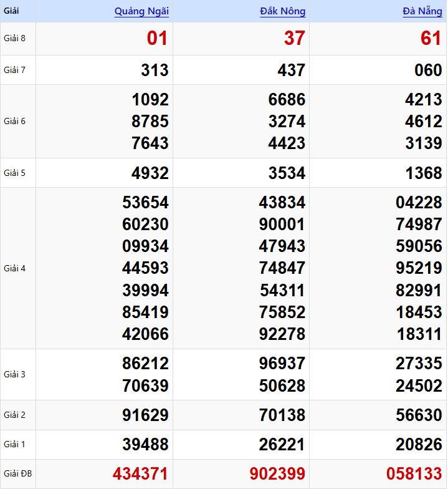This screenshot has height=489, width=448.
Task: Select Đà Nẵng special prize number 058133
Action: 414,474
